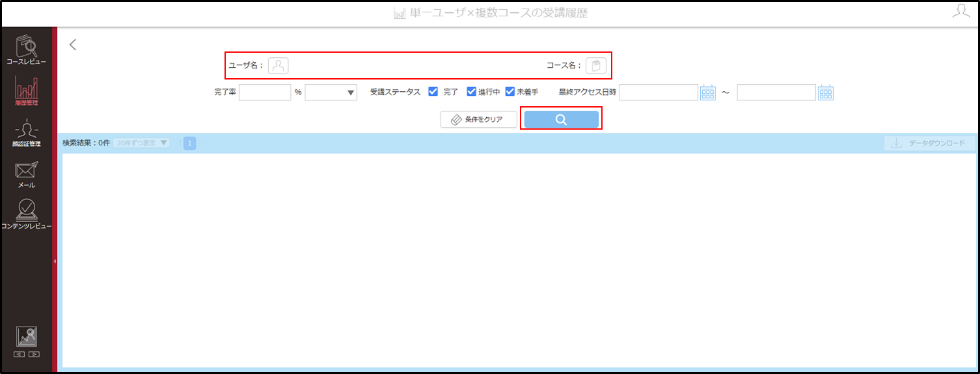
Task: Open 顔認証管理 in the sidebar
Action: tap(26, 134)
